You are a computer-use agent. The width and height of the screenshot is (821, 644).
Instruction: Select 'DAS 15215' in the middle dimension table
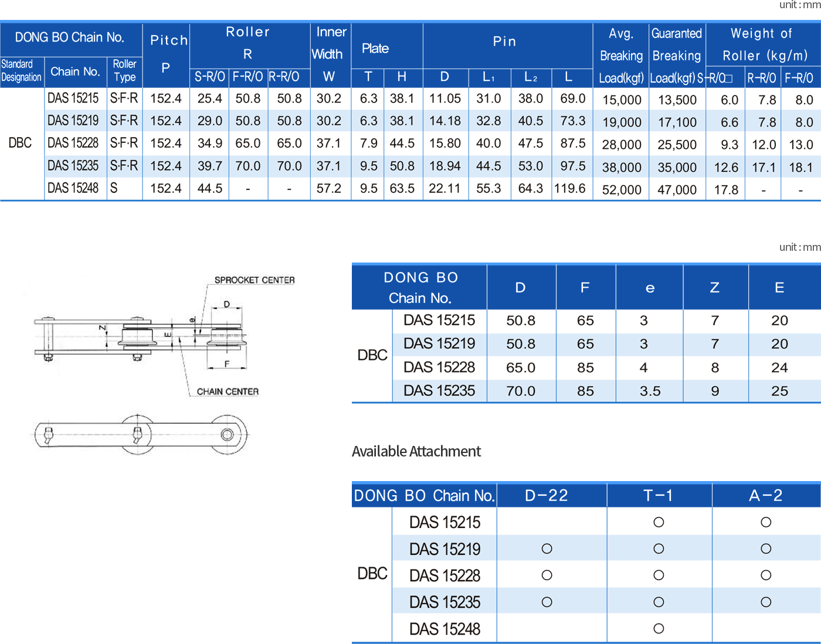[439, 321]
